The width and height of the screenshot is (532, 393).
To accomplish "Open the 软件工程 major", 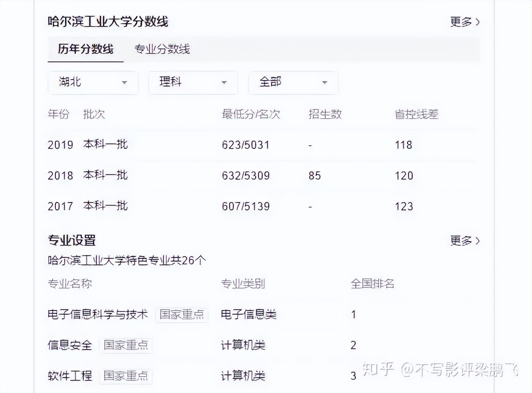I will click(70, 376).
